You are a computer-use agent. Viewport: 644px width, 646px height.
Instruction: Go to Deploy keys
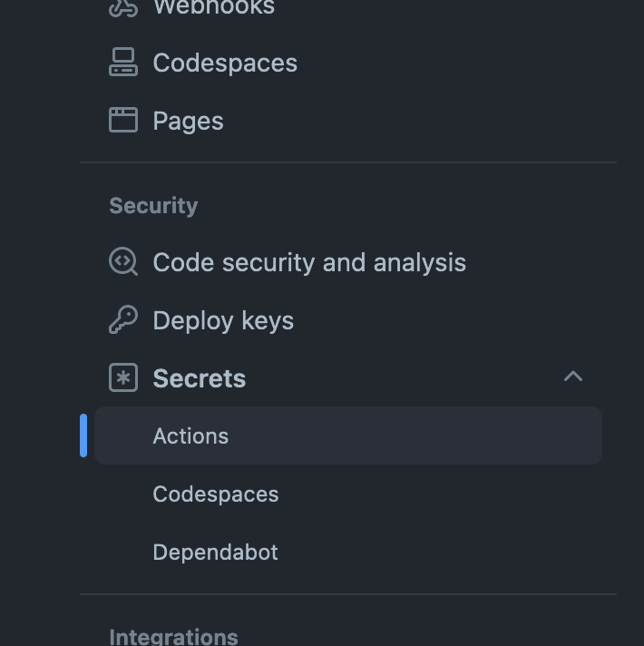(223, 321)
